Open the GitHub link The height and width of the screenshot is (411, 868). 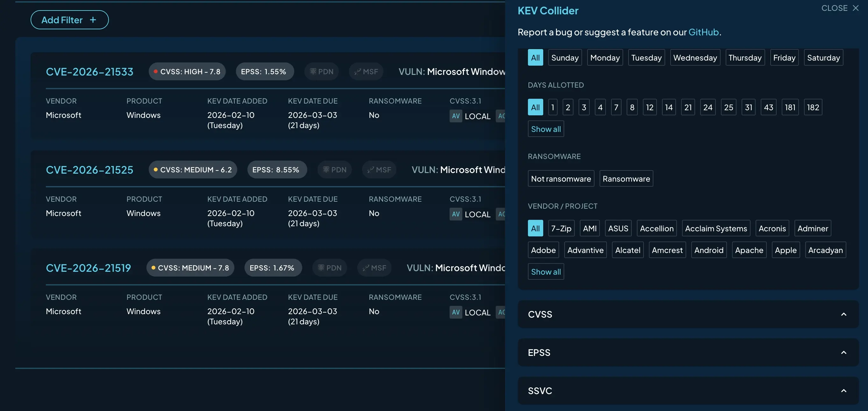click(x=703, y=32)
